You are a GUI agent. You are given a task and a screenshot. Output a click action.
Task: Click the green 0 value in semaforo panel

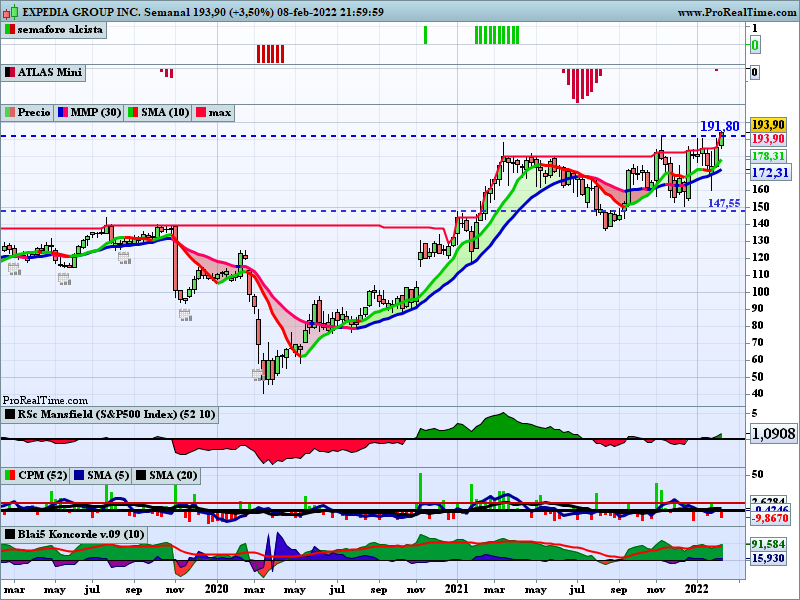pos(755,45)
